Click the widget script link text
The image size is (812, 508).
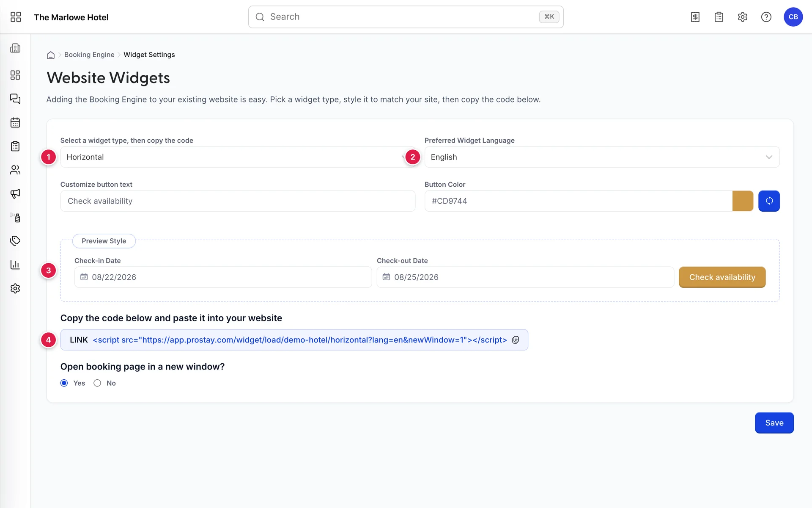300,340
